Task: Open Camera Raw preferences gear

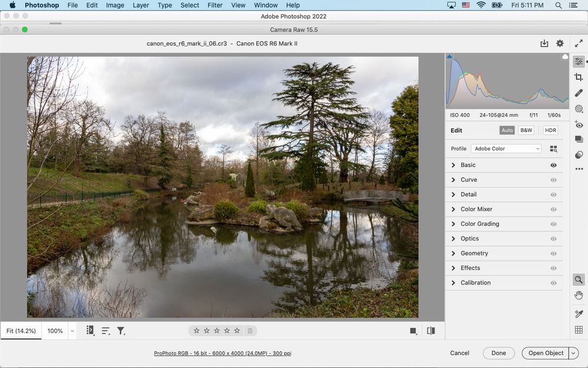Action: coord(560,44)
